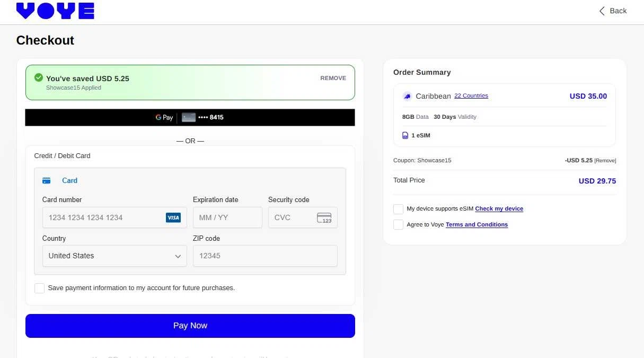
Task: Pay with the Google Pay button
Action: (x=190, y=117)
